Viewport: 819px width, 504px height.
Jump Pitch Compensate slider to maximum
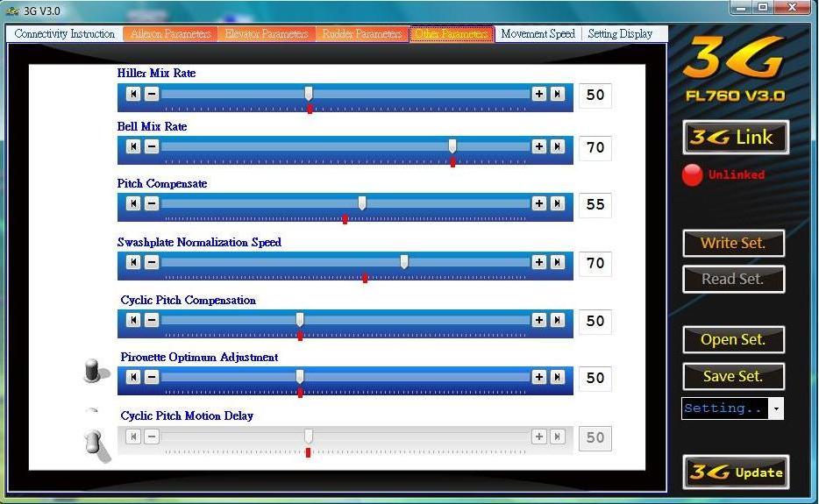click(x=557, y=203)
